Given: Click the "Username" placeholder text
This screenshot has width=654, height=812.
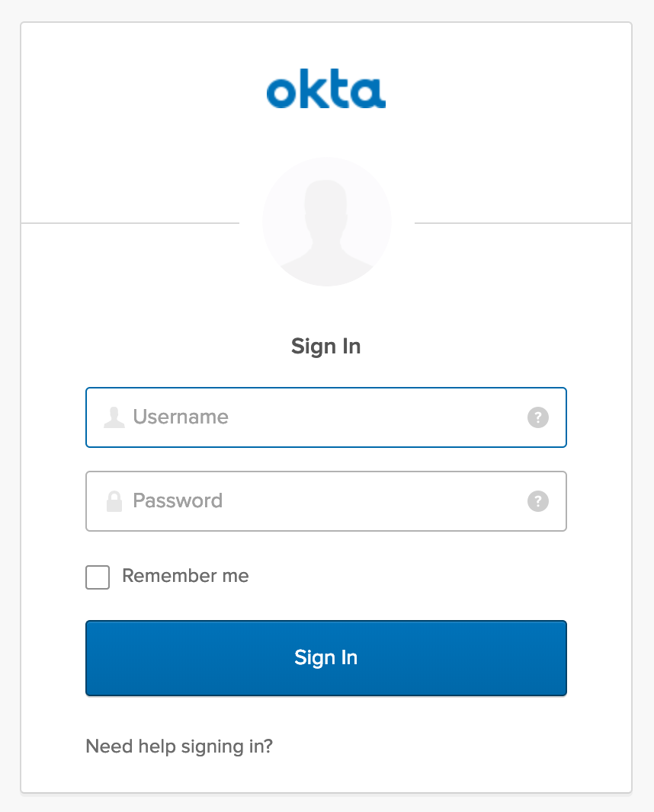Looking at the screenshot, I should tap(181, 417).
